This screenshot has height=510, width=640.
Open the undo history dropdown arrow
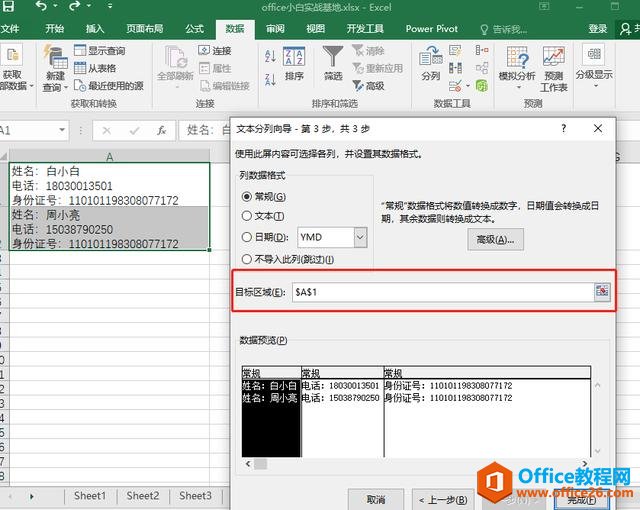pos(55,7)
